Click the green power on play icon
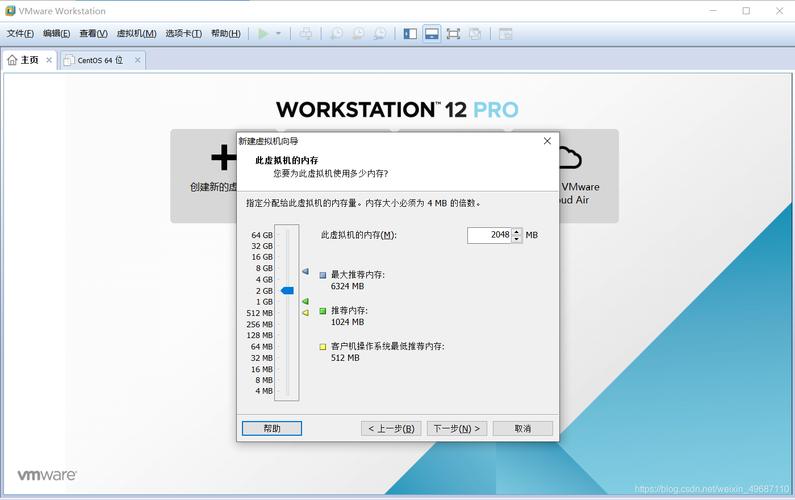795x500 pixels. (263, 33)
